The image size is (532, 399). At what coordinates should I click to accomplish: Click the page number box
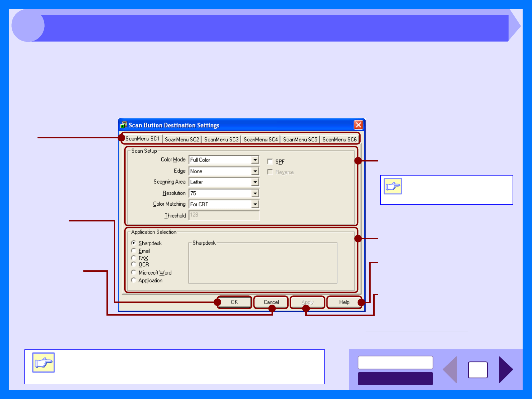click(x=478, y=370)
